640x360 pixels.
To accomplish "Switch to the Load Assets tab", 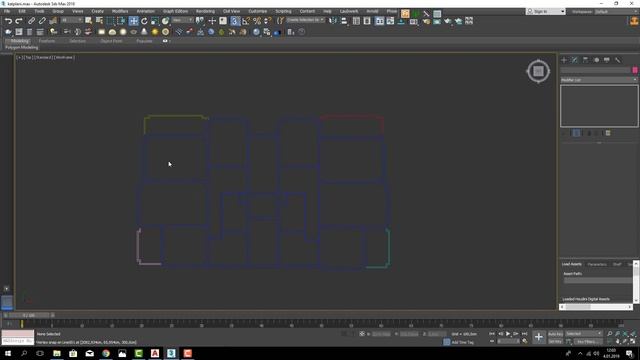I will 571,264.
